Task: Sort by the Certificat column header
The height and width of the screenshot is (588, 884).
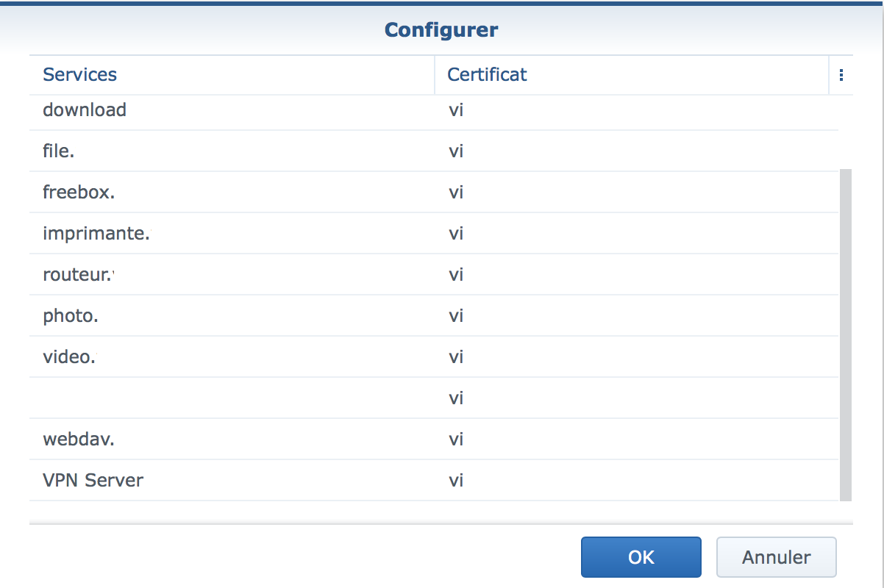Action: (x=632, y=75)
